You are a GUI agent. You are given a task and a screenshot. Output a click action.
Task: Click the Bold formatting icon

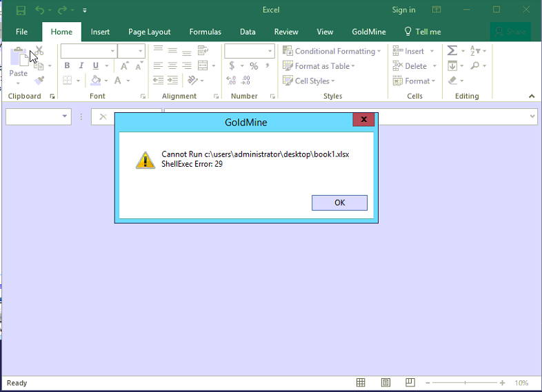coord(67,66)
